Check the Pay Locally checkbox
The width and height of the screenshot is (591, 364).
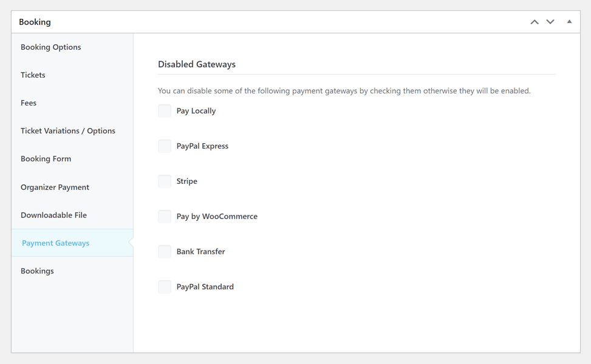pyautogui.click(x=165, y=111)
